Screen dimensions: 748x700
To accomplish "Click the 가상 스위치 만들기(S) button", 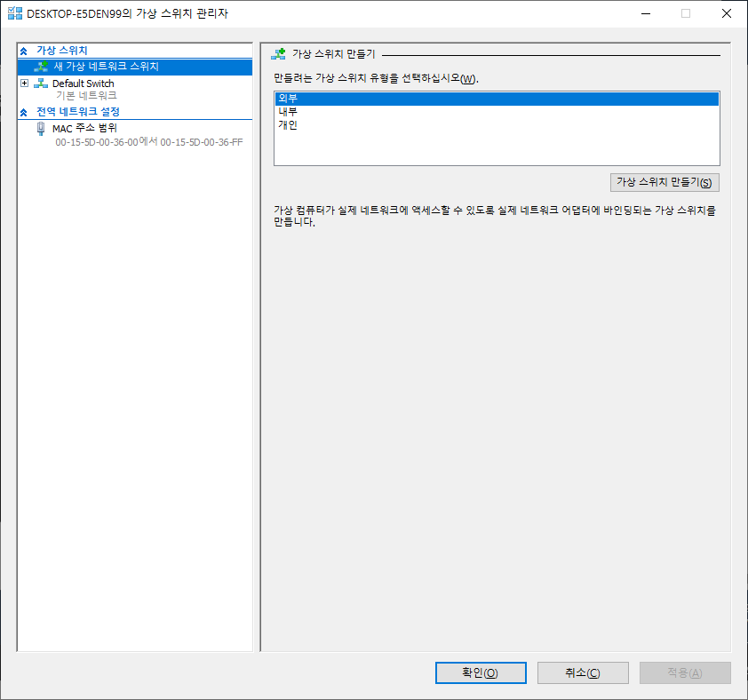I will [x=664, y=182].
